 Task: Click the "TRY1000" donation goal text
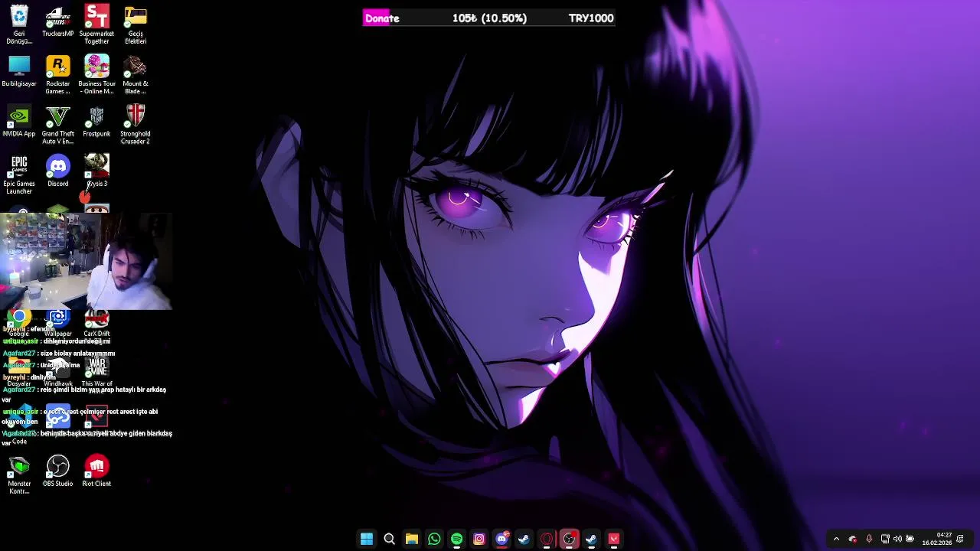[x=591, y=18]
